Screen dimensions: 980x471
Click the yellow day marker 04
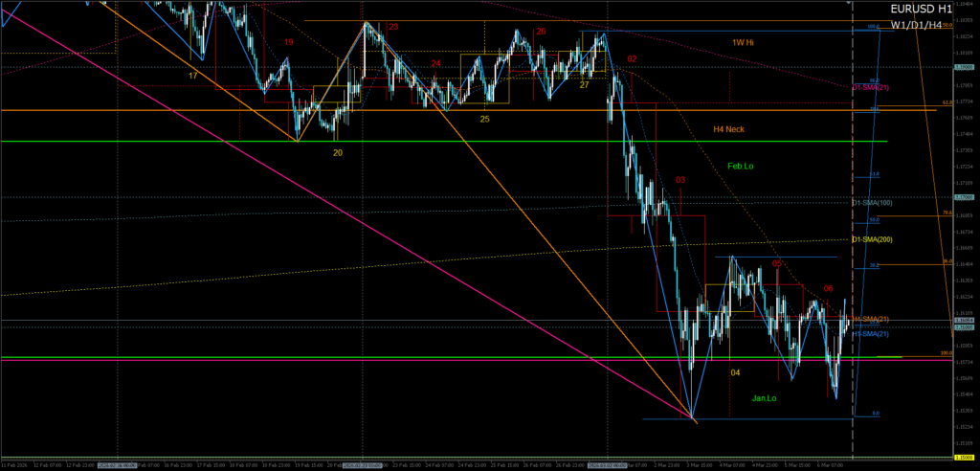735,372
